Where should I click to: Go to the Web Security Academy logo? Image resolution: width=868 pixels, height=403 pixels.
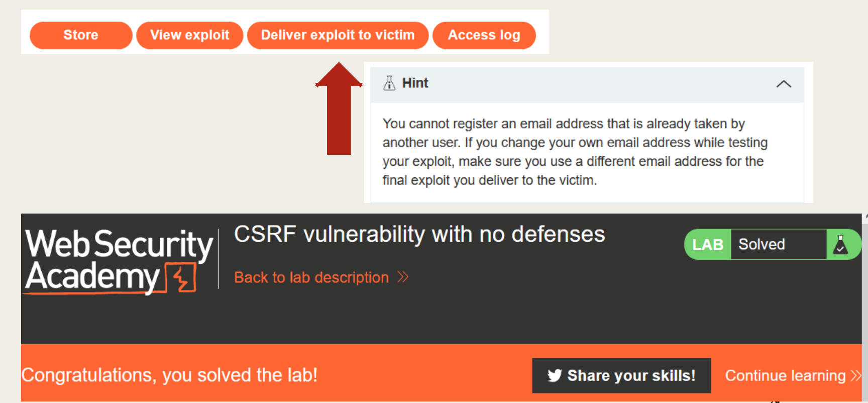click(x=120, y=260)
